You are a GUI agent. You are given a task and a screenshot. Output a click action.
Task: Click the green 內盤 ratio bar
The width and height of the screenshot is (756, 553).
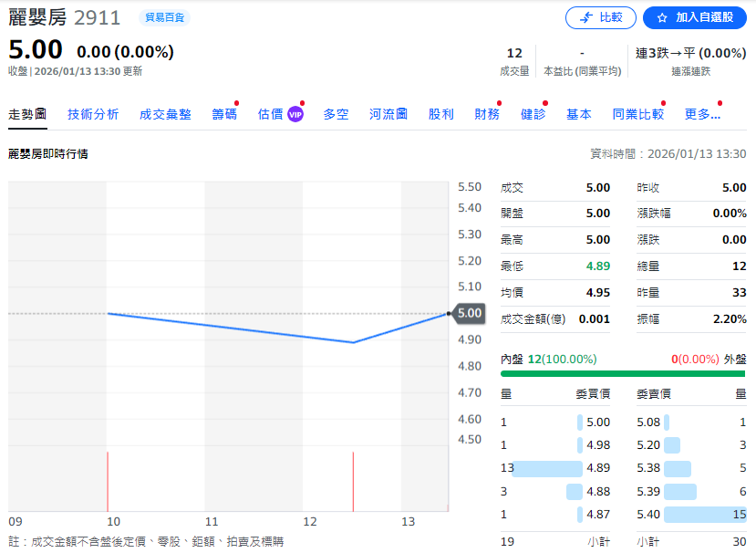click(x=622, y=373)
